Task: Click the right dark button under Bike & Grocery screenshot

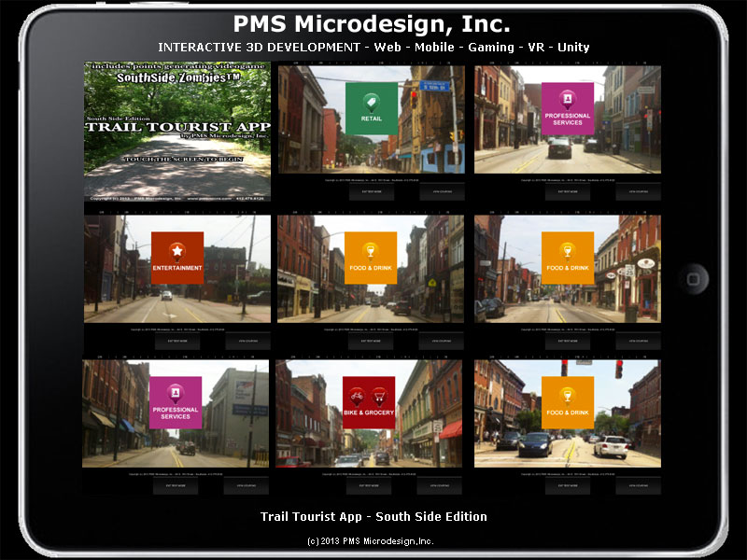Action: [x=439, y=485]
